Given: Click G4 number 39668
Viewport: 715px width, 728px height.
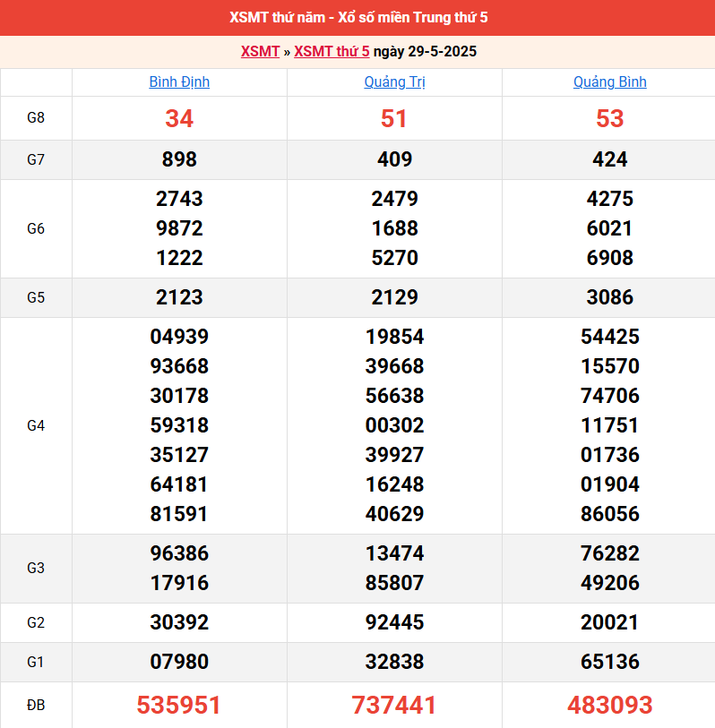Looking at the screenshot, I should (394, 366).
